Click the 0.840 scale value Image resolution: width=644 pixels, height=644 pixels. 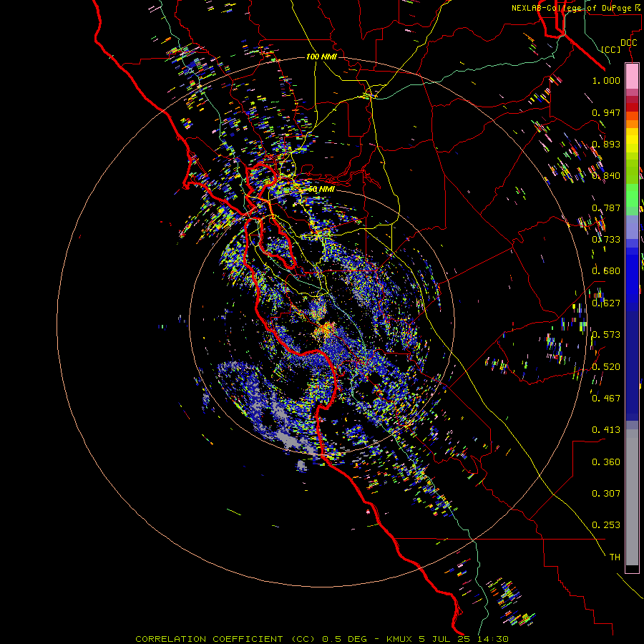pos(606,176)
